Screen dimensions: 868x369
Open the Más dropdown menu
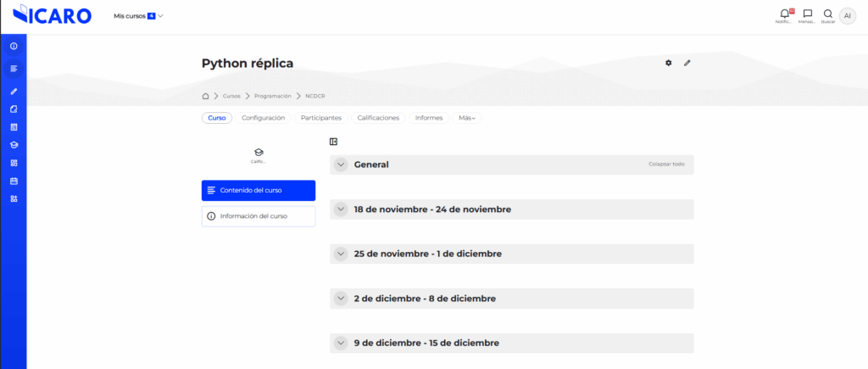pos(467,118)
